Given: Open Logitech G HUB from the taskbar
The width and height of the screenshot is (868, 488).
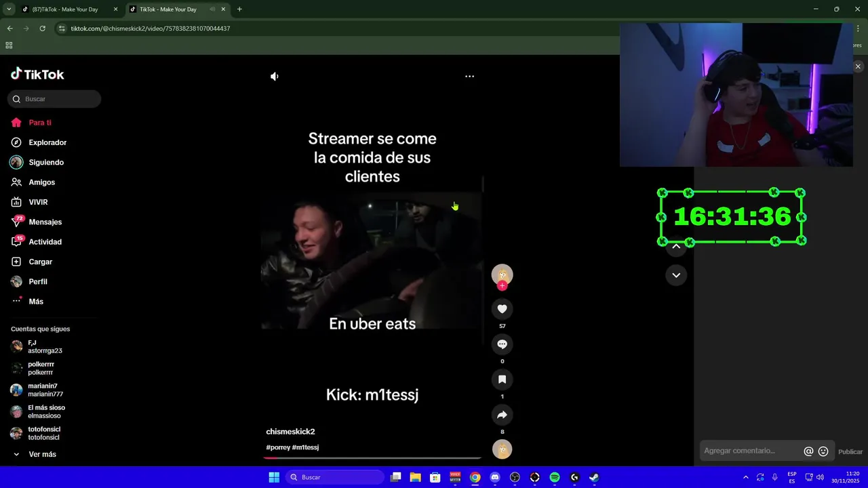Looking at the screenshot, I should (x=574, y=477).
